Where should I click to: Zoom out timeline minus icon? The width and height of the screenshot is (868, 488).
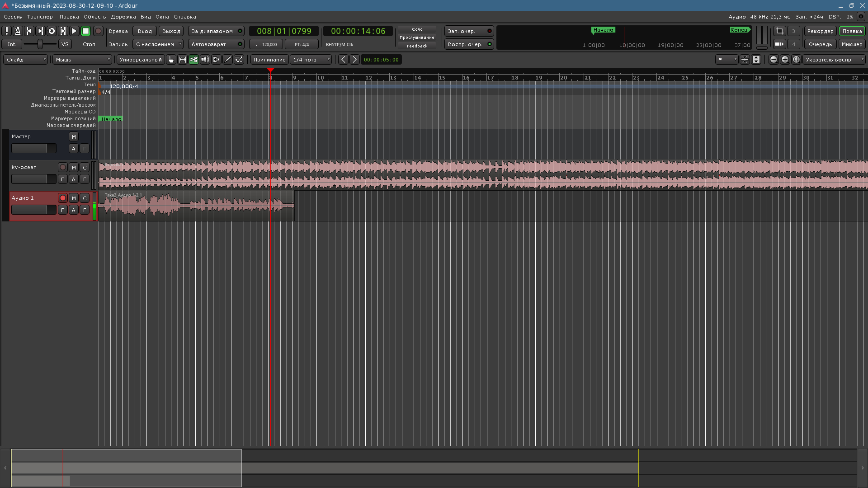774,60
